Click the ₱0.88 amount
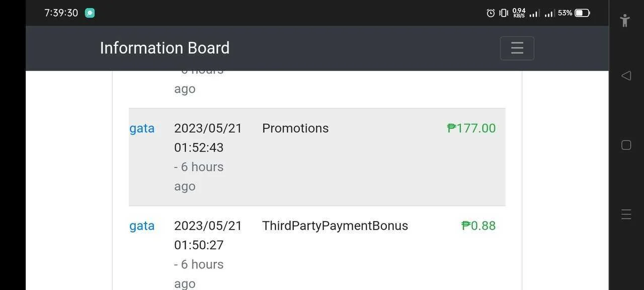This screenshot has width=644, height=290. click(478, 226)
